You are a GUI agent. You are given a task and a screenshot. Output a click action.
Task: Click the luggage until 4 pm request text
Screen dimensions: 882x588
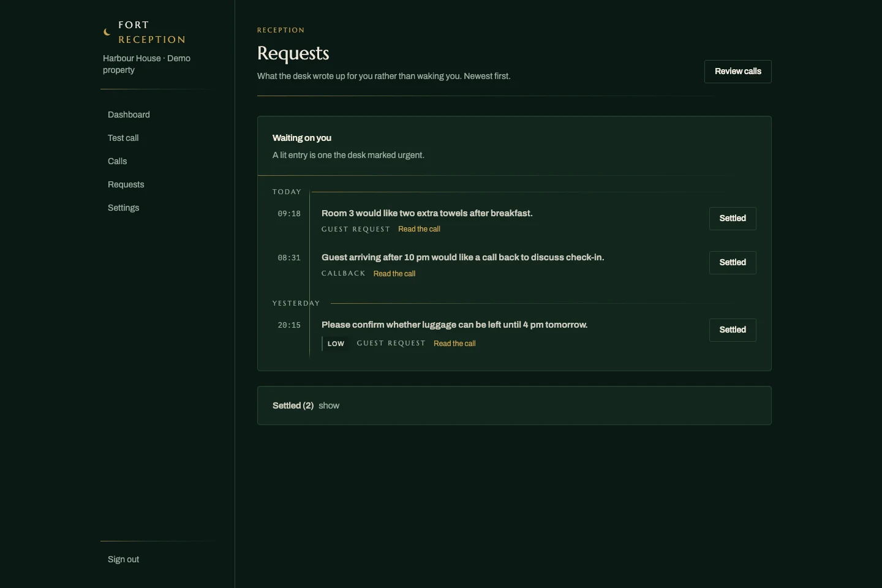point(454,325)
